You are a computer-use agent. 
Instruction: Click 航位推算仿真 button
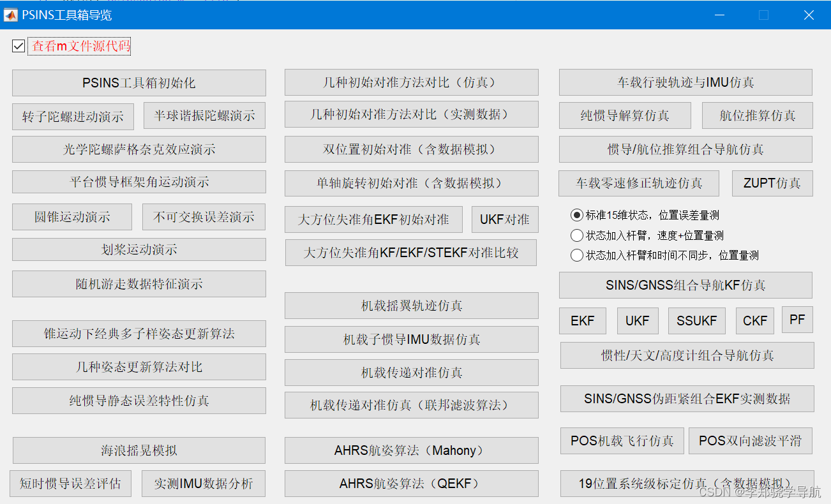coord(758,115)
